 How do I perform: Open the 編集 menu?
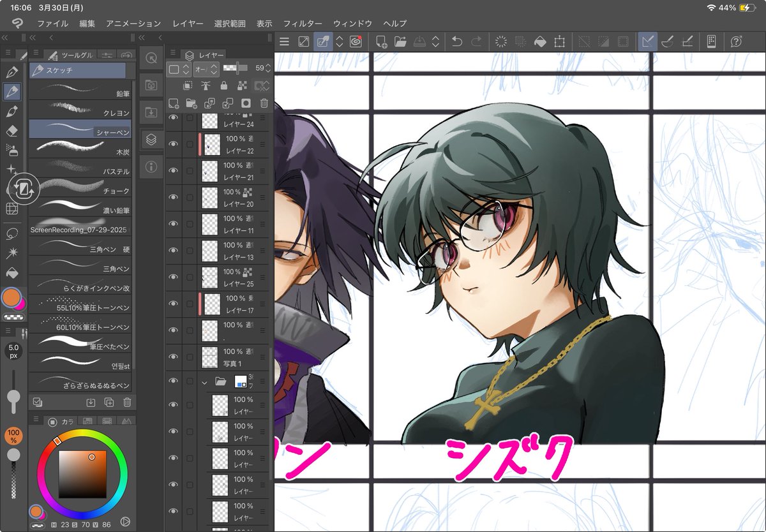[87, 24]
